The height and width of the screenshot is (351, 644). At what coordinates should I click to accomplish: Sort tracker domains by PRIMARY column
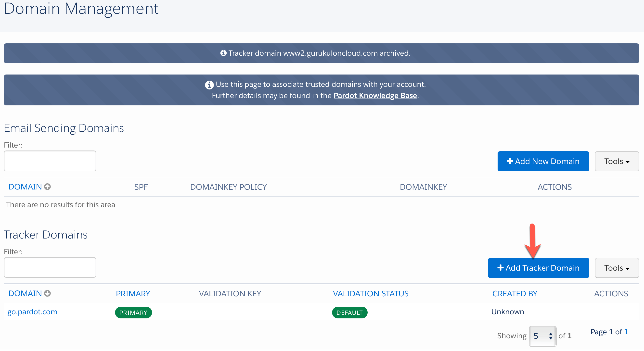pyautogui.click(x=133, y=294)
